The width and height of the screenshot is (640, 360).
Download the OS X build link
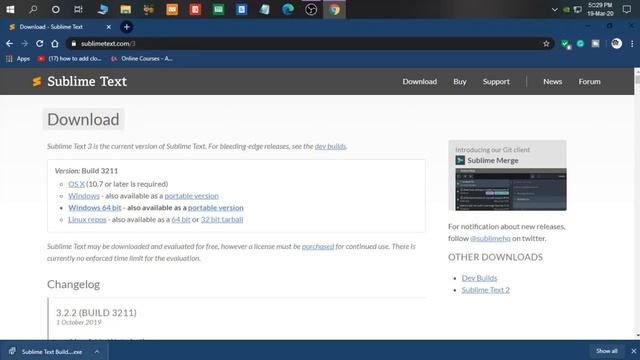tap(76, 184)
